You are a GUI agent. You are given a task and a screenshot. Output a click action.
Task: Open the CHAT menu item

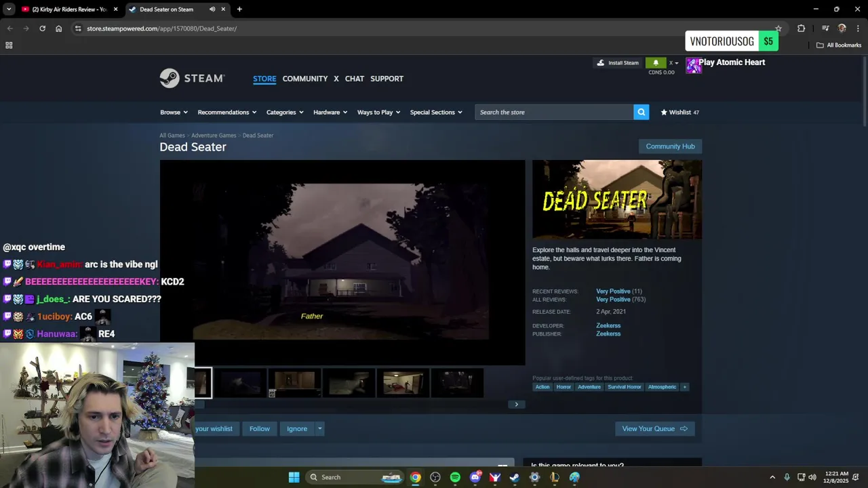[x=355, y=79]
